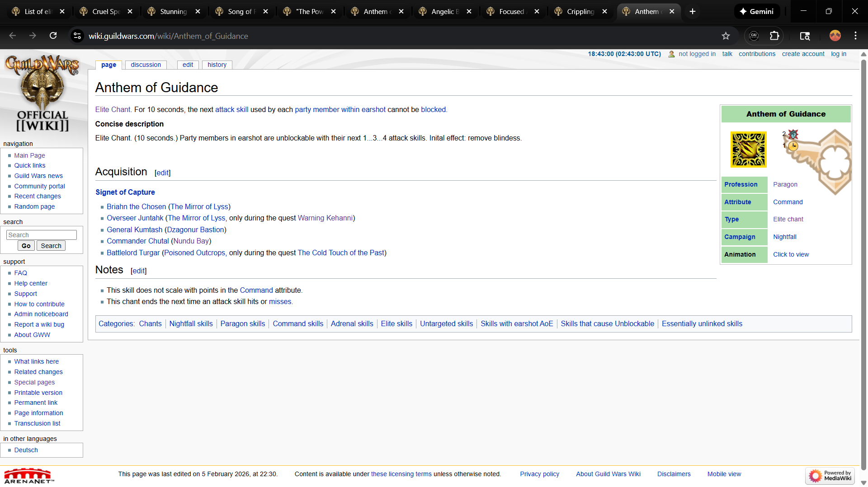Click the Anthem of Guidance skill icon
Screen dimensions: 868x487
tap(748, 150)
